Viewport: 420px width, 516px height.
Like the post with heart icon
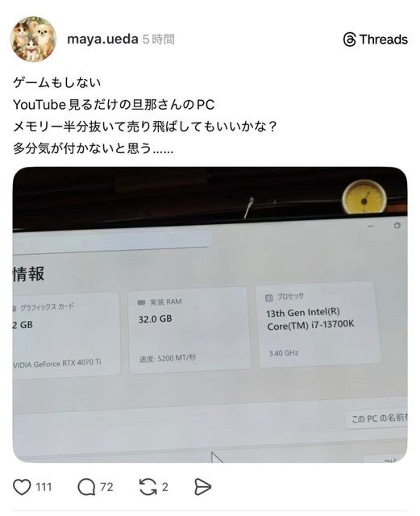coord(22,487)
